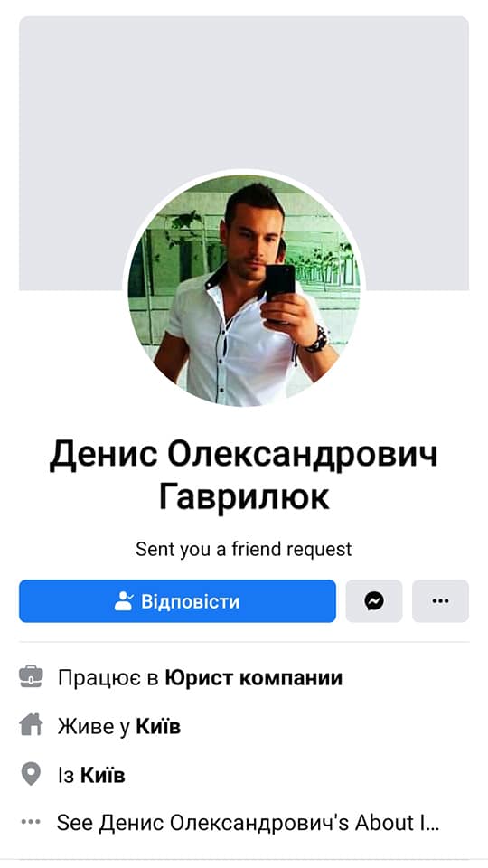Click the 'Sent you a friend request' text
The height and width of the screenshot is (868, 488).
(x=244, y=549)
